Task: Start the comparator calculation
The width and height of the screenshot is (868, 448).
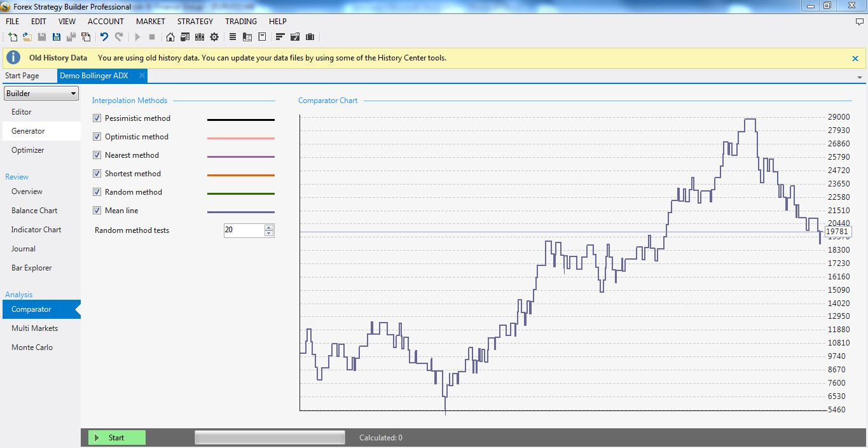Action: [x=117, y=438]
